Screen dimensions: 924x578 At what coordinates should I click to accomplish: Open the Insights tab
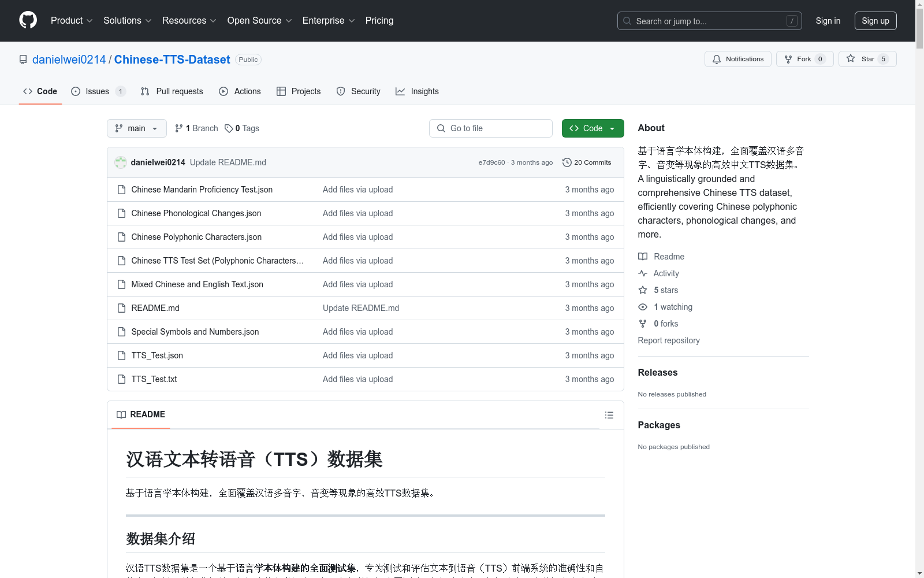[417, 91]
